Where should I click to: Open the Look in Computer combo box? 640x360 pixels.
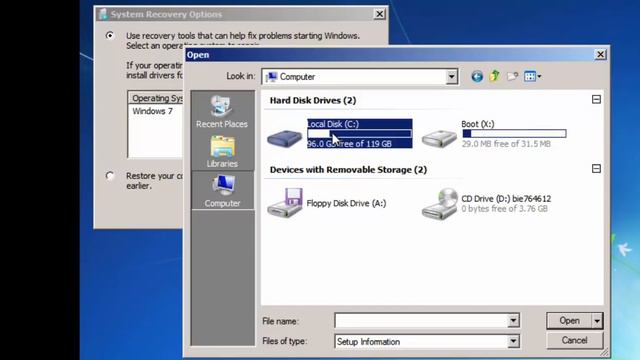pos(360,77)
